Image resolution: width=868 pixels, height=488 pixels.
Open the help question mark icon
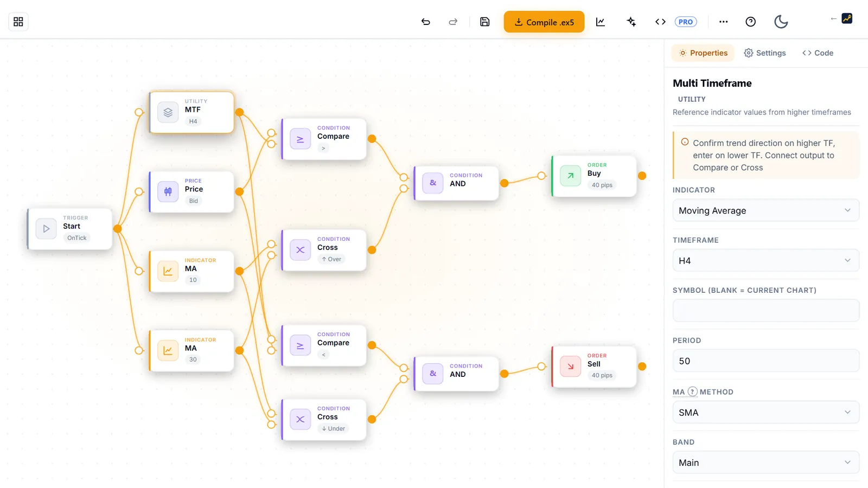751,22
